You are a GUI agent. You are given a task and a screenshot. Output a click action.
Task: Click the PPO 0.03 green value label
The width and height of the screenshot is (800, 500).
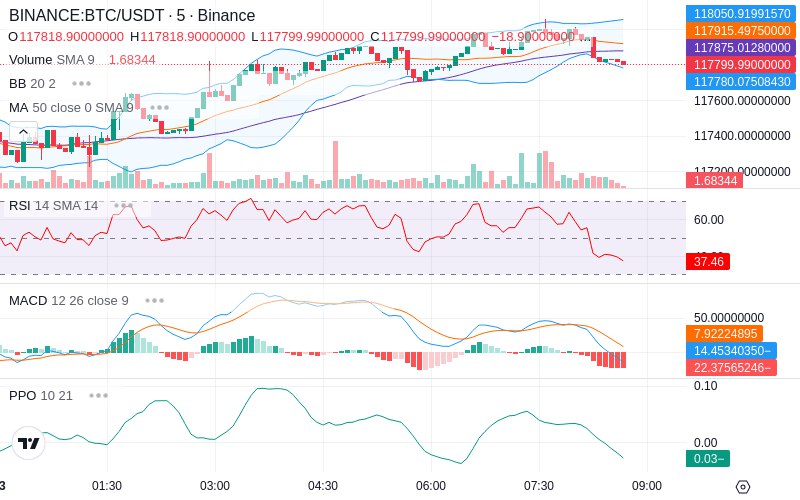click(x=708, y=459)
